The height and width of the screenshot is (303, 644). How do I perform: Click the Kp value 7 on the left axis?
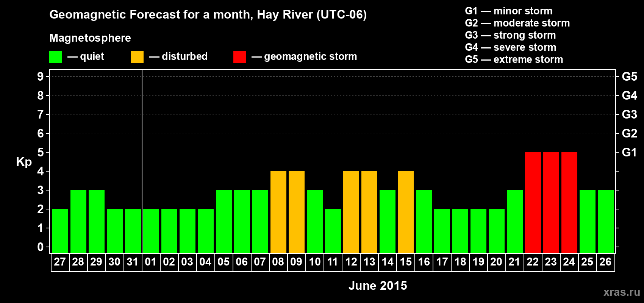click(41, 114)
